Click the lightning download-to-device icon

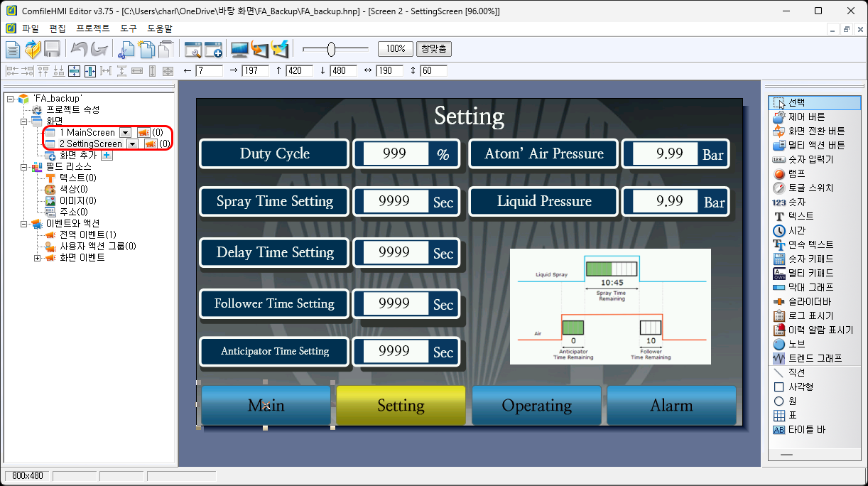pos(281,49)
